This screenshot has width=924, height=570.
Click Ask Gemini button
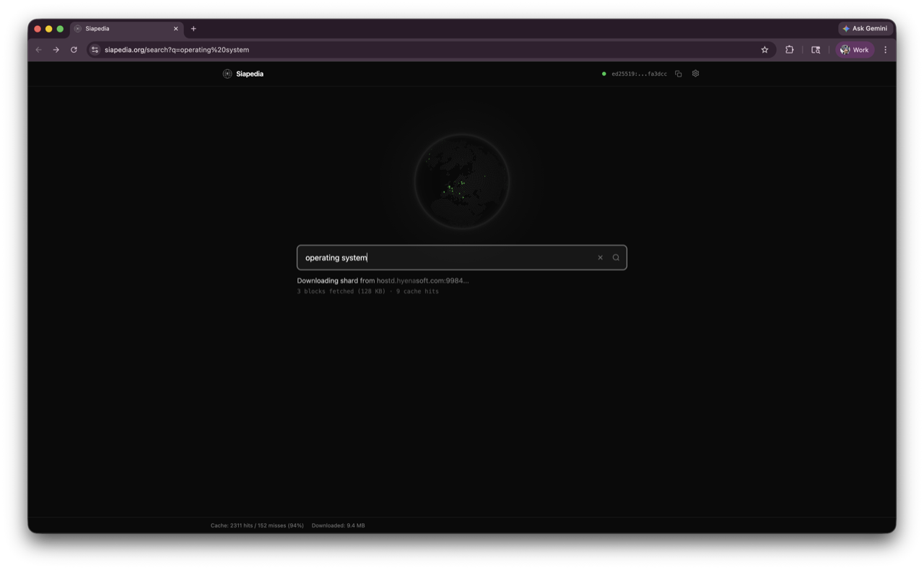[865, 29]
